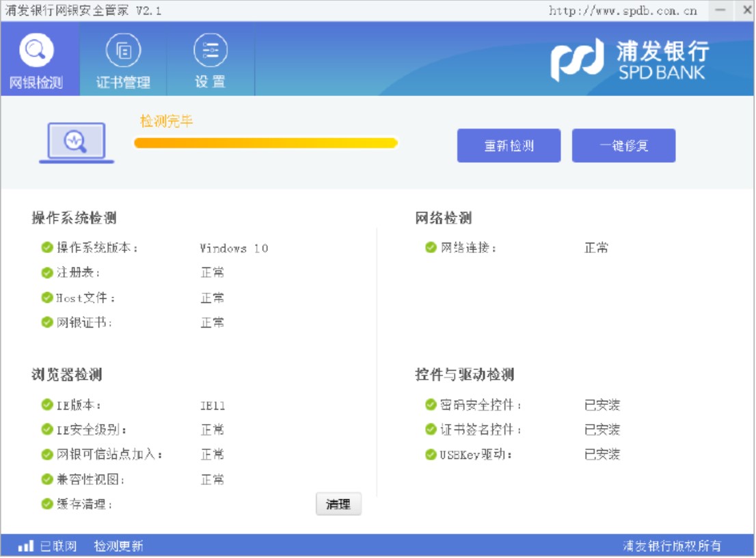
Task: Click green check beside IE版本
Action: (x=46, y=405)
